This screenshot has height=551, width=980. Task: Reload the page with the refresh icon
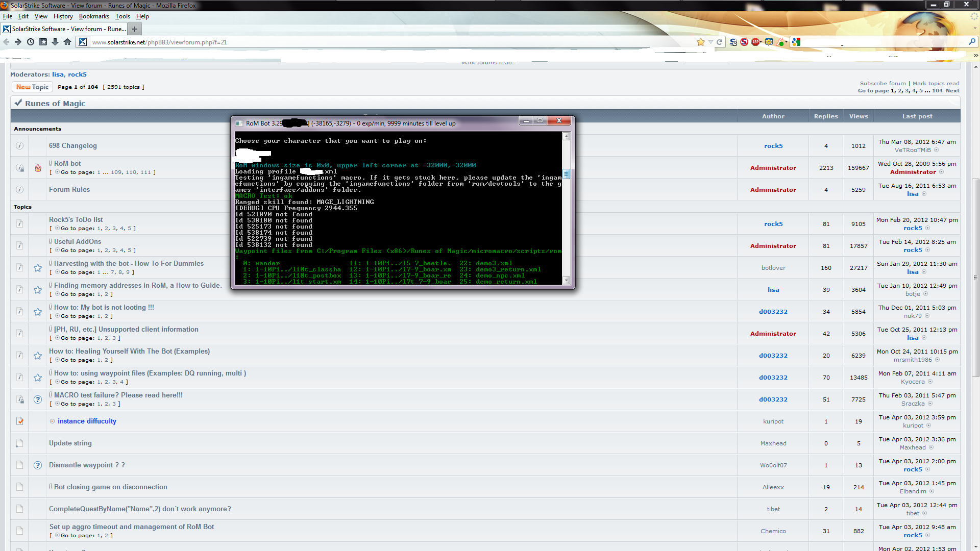pos(720,42)
